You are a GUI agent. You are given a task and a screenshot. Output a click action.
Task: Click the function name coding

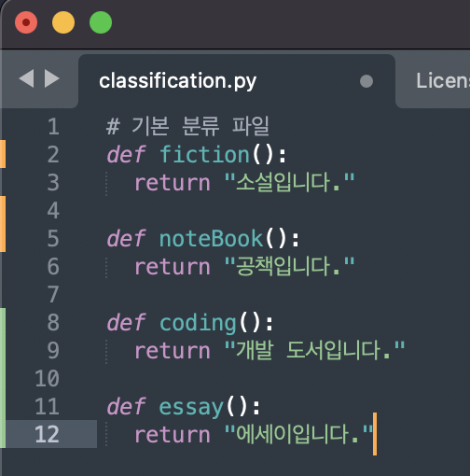coord(198,323)
